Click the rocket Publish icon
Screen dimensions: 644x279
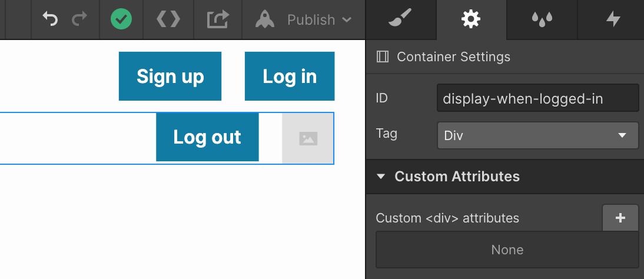pyautogui.click(x=265, y=19)
